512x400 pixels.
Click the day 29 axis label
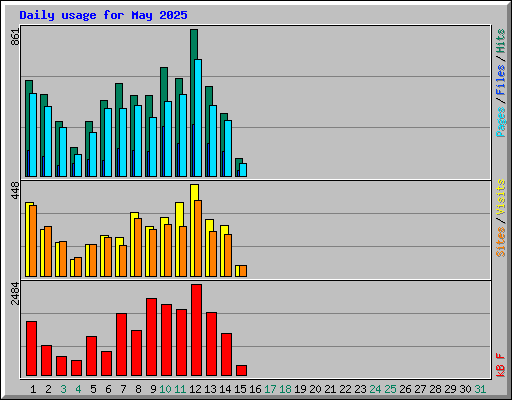click(450, 389)
